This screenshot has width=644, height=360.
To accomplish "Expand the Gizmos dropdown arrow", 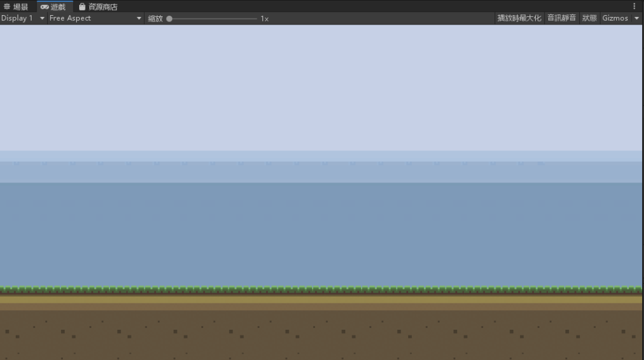I will point(636,18).
